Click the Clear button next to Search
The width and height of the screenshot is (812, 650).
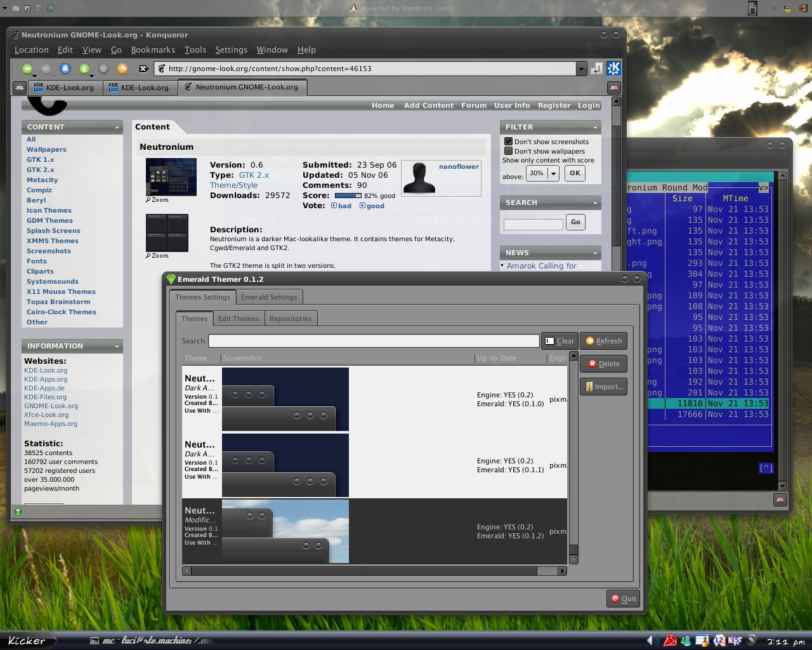(560, 341)
